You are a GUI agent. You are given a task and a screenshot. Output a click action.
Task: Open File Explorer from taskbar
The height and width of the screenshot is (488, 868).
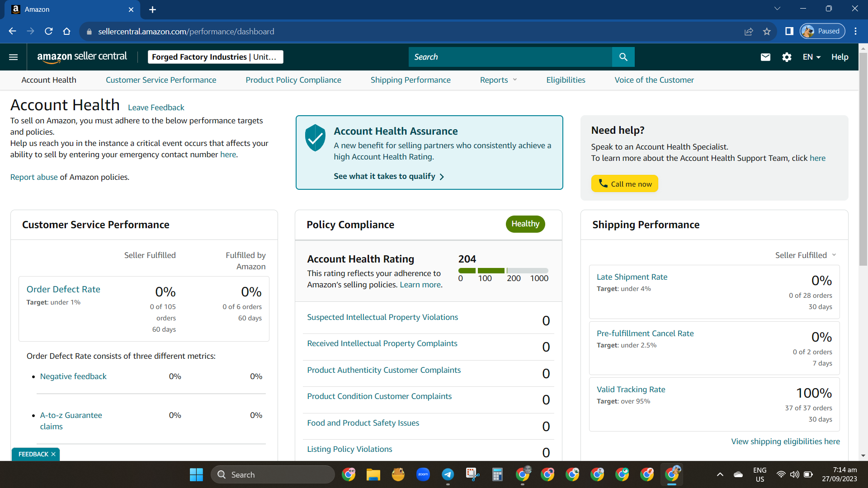(373, 474)
